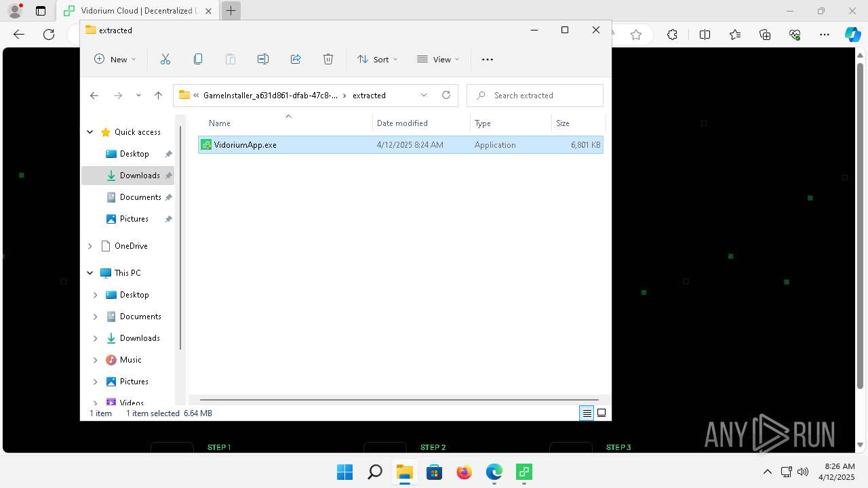Open Vidorium app taskbar icon
The image size is (868, 488).
point(524,472)
